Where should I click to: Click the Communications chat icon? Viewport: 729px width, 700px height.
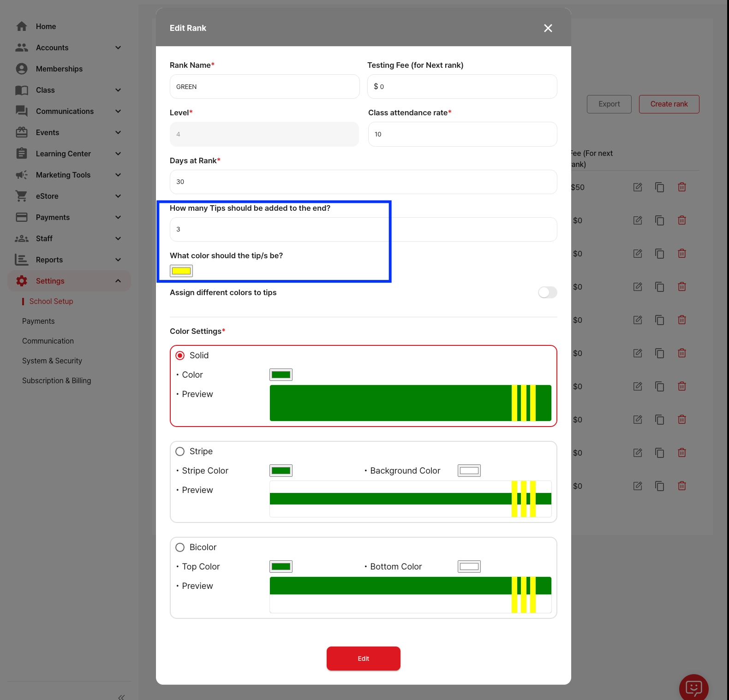22,111
